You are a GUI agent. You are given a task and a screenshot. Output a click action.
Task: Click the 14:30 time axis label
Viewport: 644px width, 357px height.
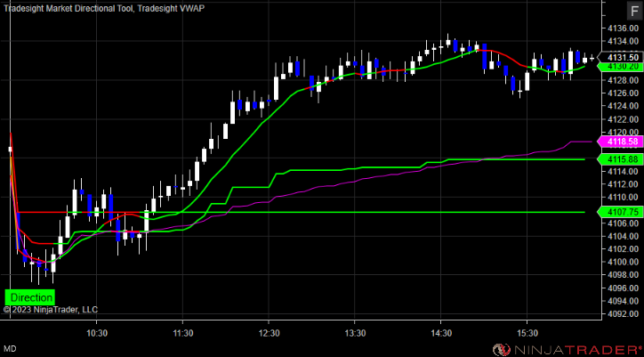[440, 331]
